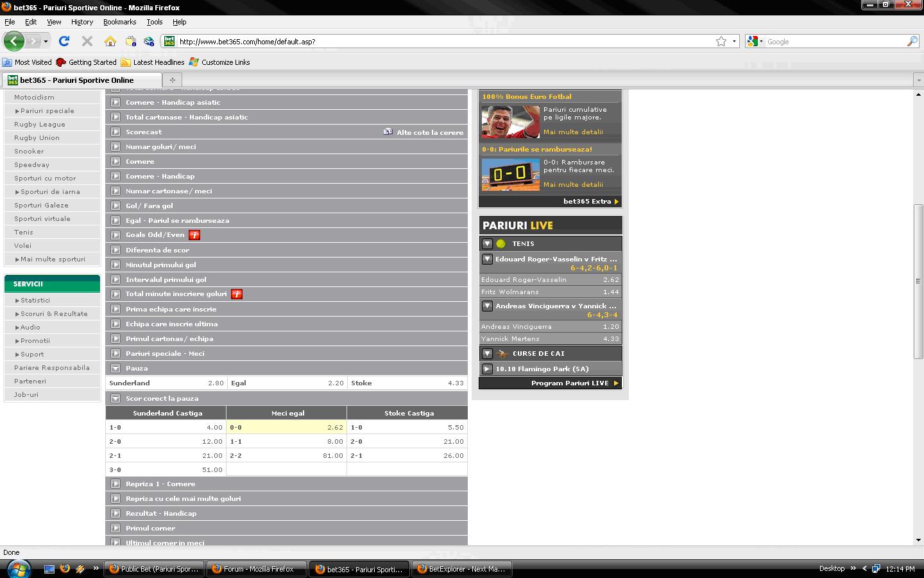924x578 pixels.
Task: Launch Firefox from quick launch icon
Action: [65, 569]
